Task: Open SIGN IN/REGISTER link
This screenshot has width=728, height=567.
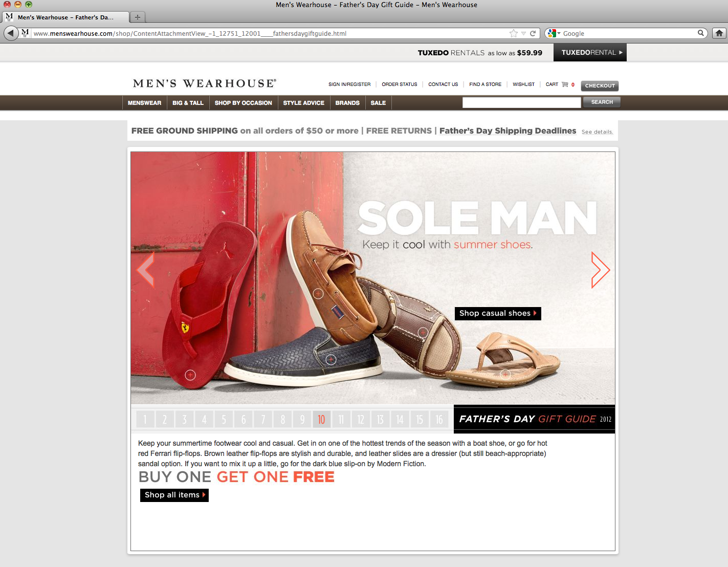Action: point(349,84)
